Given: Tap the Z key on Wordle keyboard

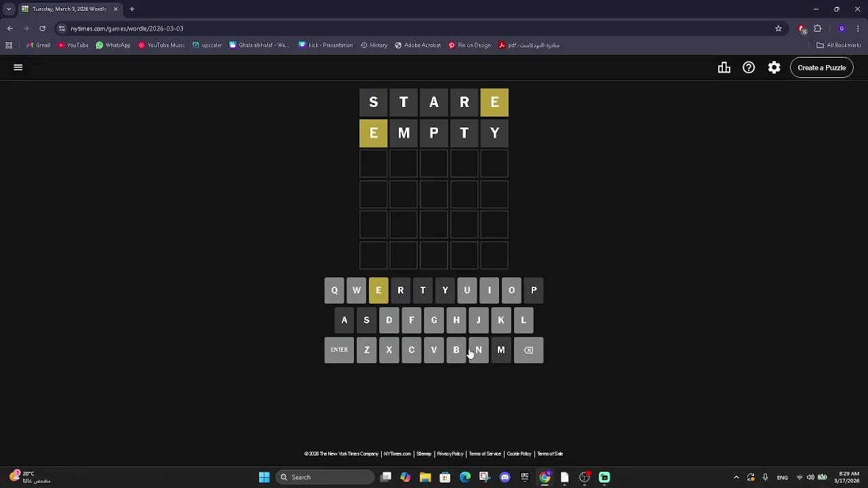Looking at the screenshot, I should tap(367, 350).
